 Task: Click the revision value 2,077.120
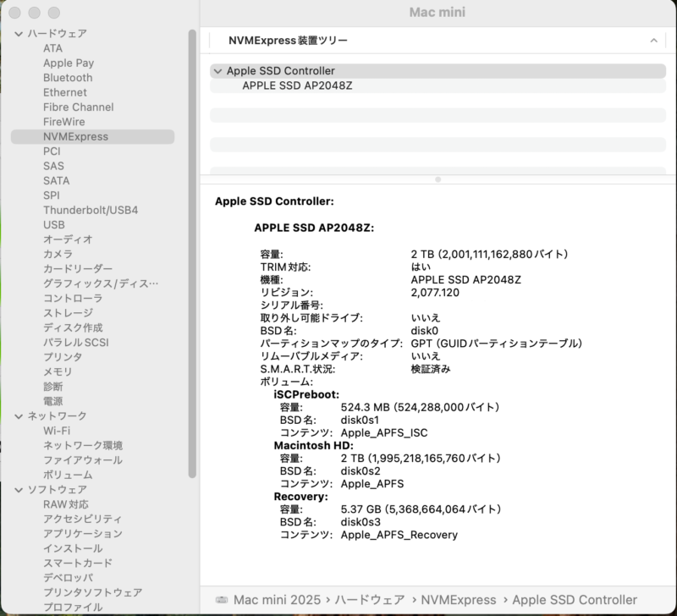(435, 293)
